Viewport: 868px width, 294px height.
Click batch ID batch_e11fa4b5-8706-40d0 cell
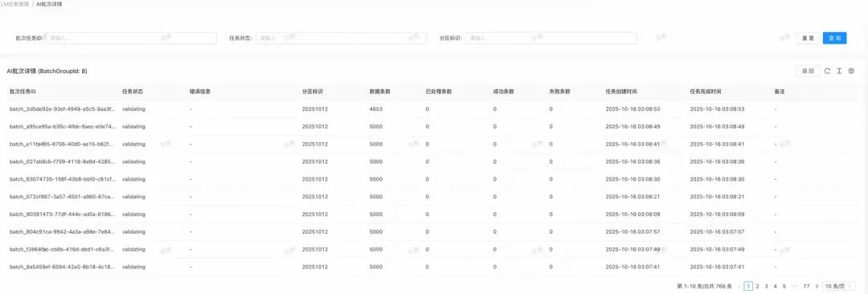pyautogui.click(x=62, y=144)
